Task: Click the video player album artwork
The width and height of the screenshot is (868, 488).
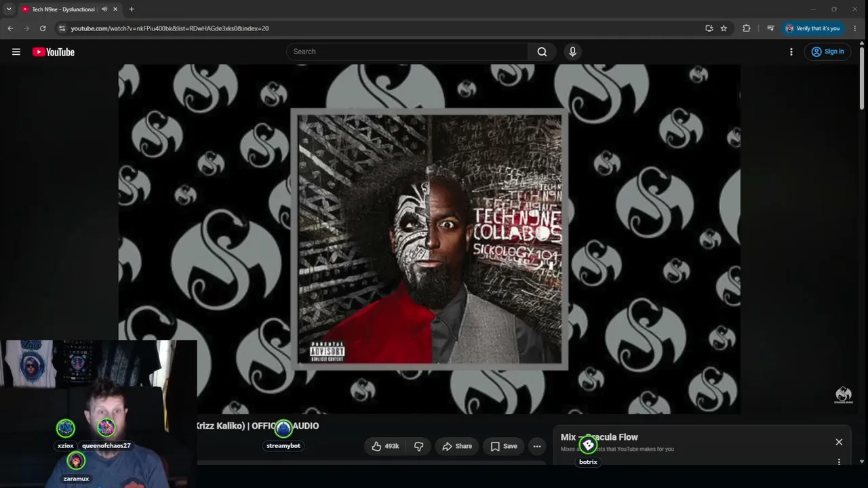Action: [x=429, y=239]
